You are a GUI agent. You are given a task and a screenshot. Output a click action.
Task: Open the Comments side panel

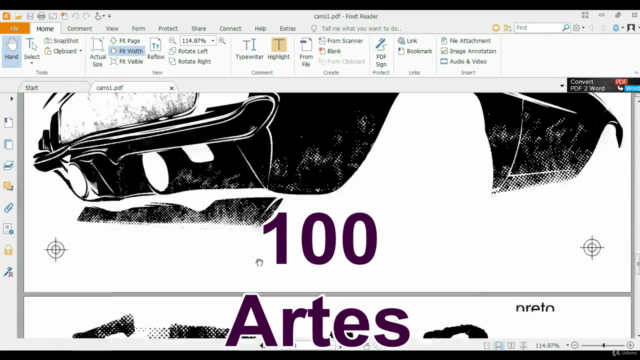pyautogui.click(x=9, y=187)
